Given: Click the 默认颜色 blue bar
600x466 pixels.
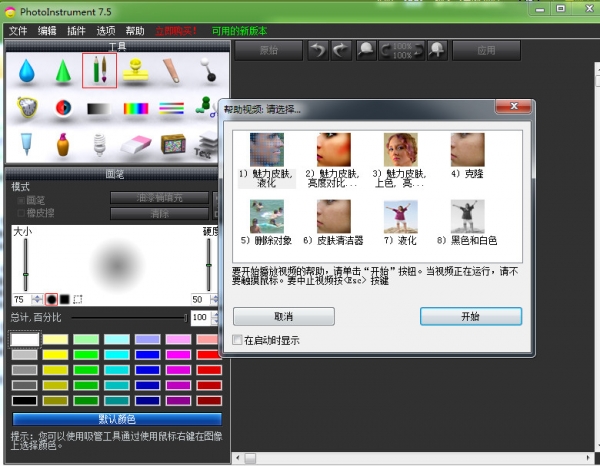Looking at the screenshot, I should click(x=117, y=418).
